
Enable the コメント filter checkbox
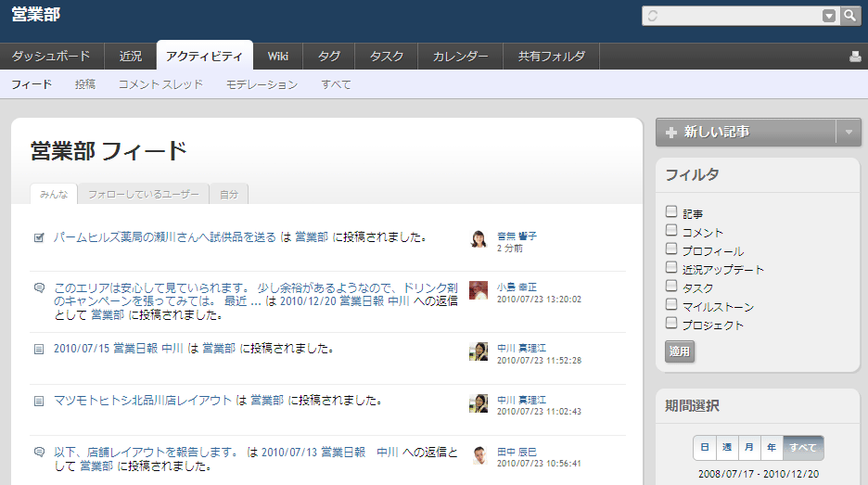click(671, 230)
